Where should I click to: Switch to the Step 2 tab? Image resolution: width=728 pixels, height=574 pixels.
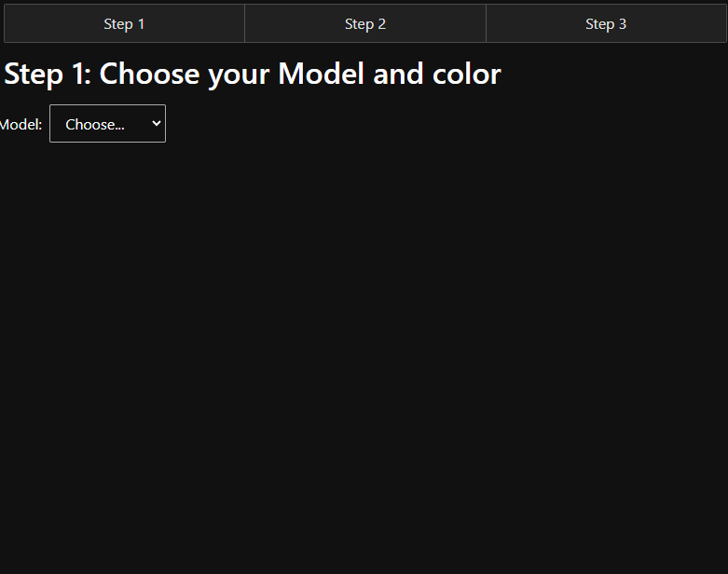pyautogui.click(x=364, y=23)
